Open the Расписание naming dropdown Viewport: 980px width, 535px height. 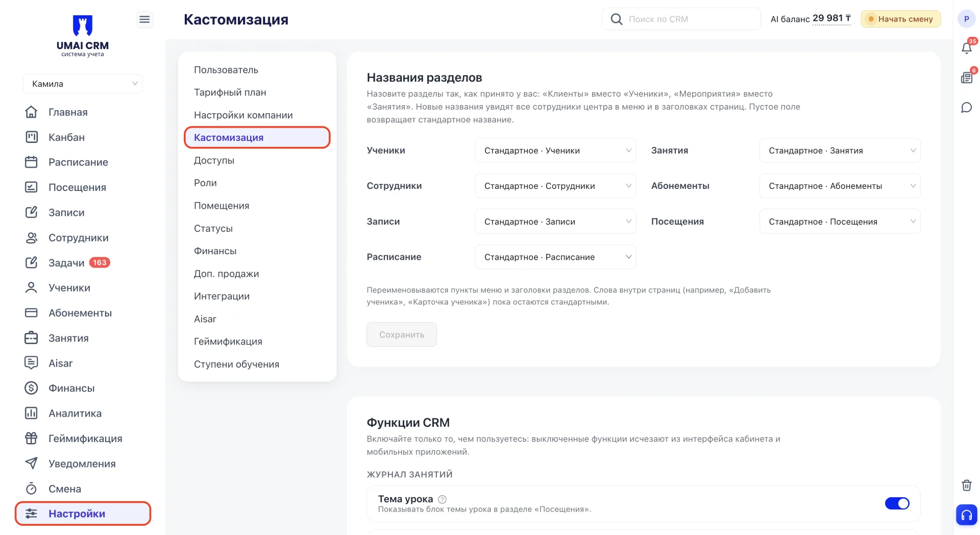(555, 257)
